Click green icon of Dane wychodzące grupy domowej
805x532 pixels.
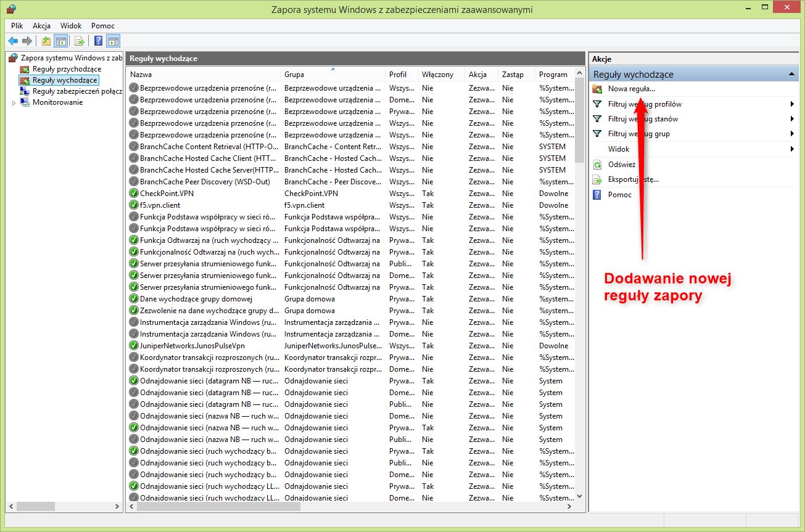(134, 299)
